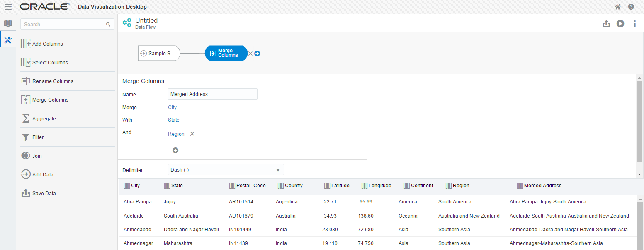This screenshot has width=644, height=250.
Task: Change the With column State link
Action: 174,120
